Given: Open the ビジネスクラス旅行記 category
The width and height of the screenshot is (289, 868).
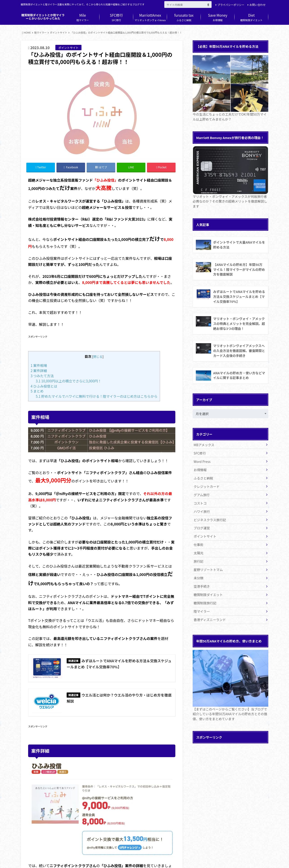Looking at the screenshot, I should coord(230,520).
